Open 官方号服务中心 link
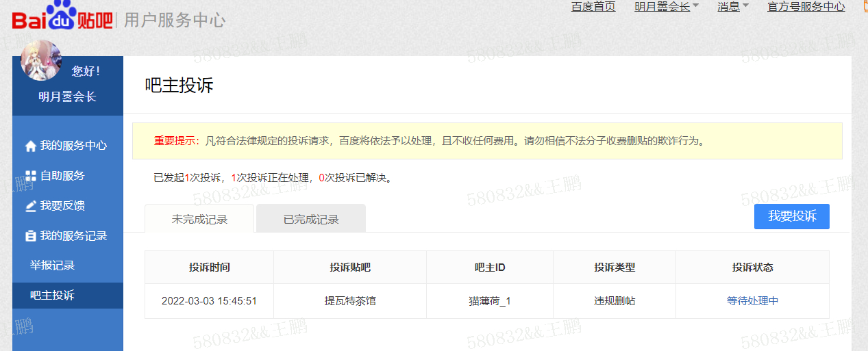Image resolution: width=868 pixels, height=351 pixels. (806, 7)
